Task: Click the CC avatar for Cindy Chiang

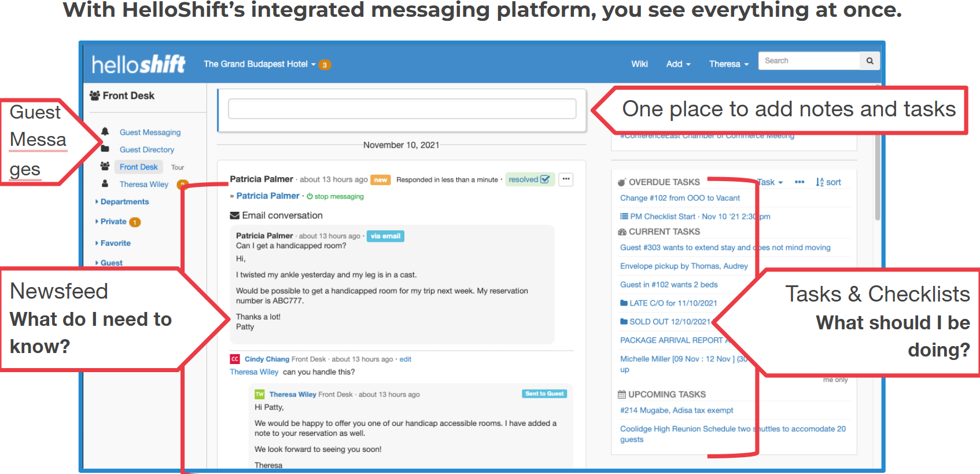Action: click(235, 359)
